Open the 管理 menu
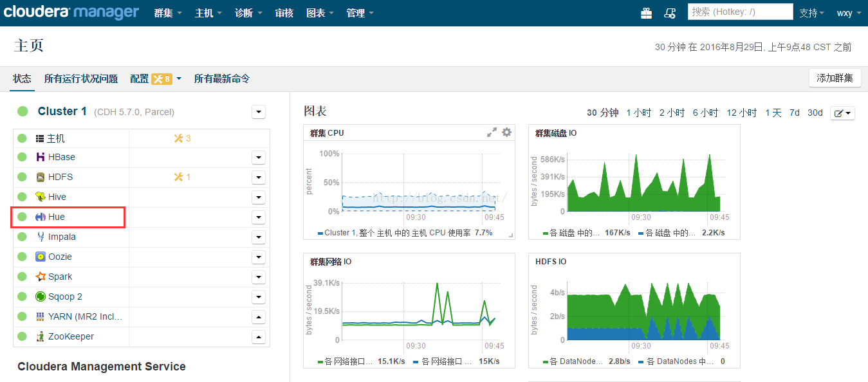Image resolution: width=868 pixels, height=382 pixels. pyautogui.click(x=360, y=13)
